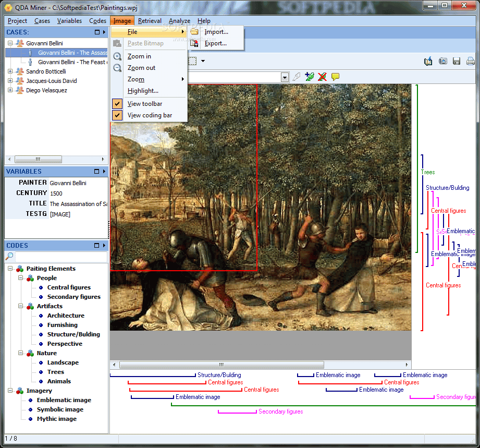Click the highlighter marker icon
480x448 pixels.
[x=296, y=77]
